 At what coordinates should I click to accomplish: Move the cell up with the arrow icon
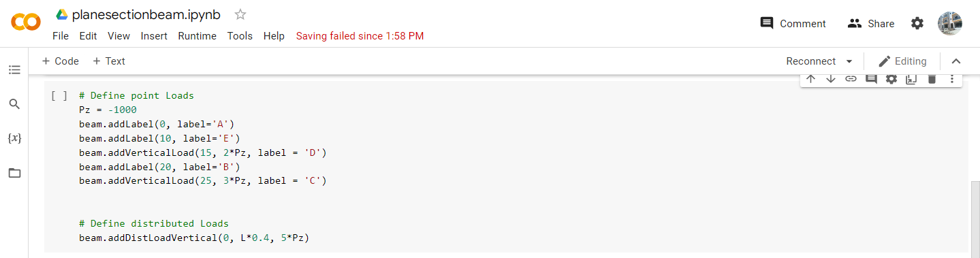[810, 79]
